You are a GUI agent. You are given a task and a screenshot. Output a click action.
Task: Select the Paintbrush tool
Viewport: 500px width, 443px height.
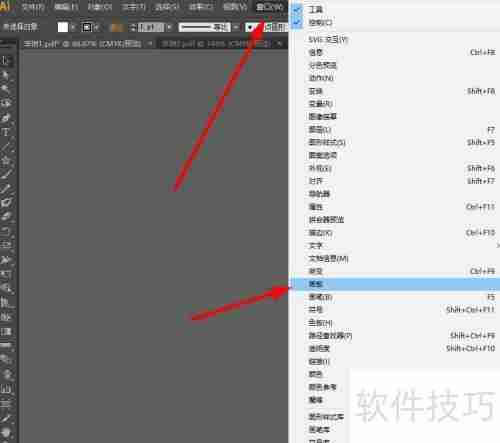pyautogui.click(x=6, y=174)
